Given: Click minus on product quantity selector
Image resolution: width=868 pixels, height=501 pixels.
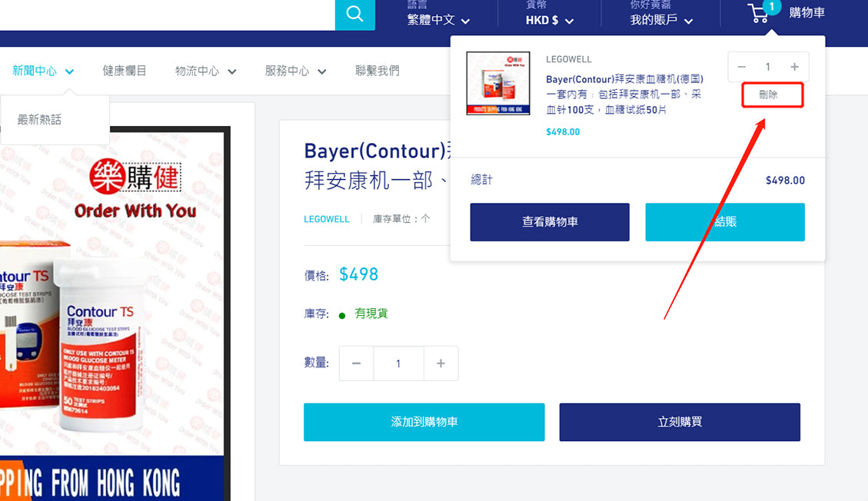Looking at the screenshot, I should point(356,363).
